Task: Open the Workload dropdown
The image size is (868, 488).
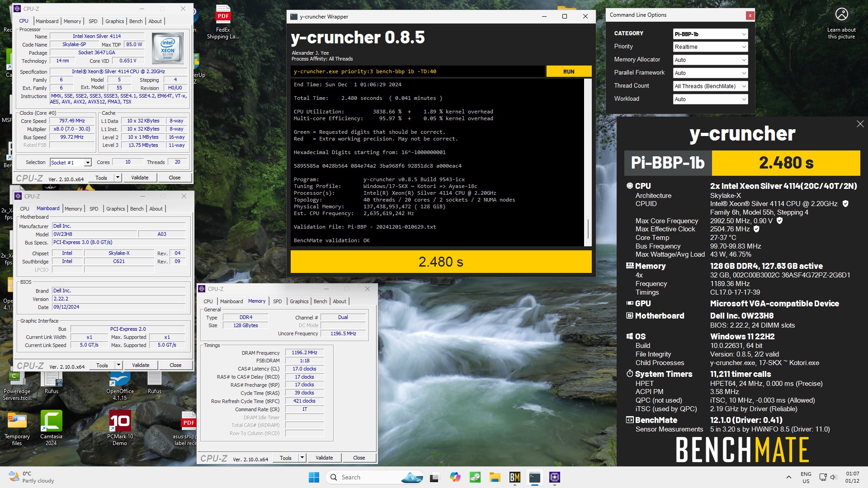Action: click(710, 99)
